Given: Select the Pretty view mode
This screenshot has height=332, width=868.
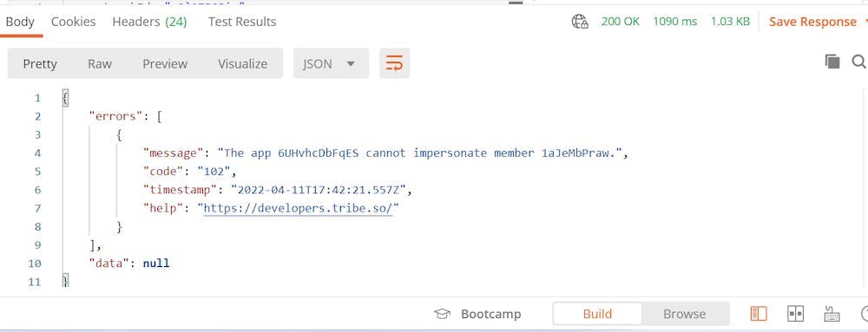Looking at the screenshot, I should (40, 63).
